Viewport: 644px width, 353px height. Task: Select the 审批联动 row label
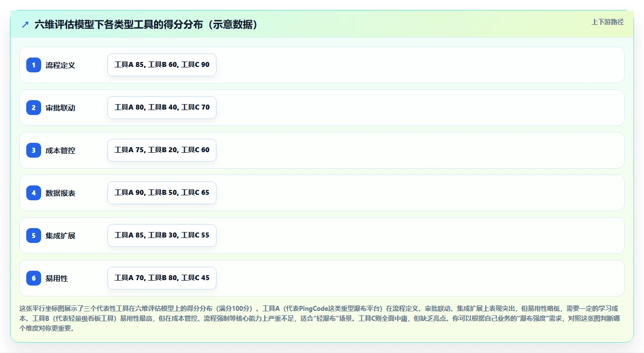60,108
